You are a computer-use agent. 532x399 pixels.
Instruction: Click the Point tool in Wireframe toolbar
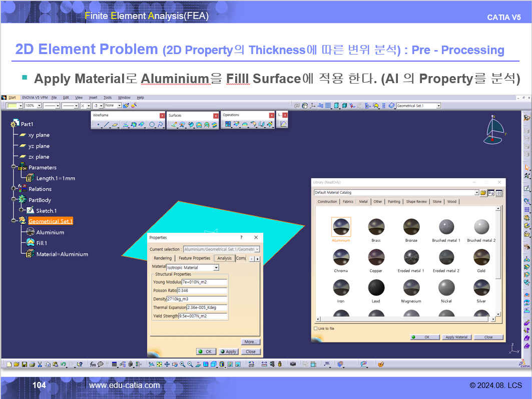[98, 124]
